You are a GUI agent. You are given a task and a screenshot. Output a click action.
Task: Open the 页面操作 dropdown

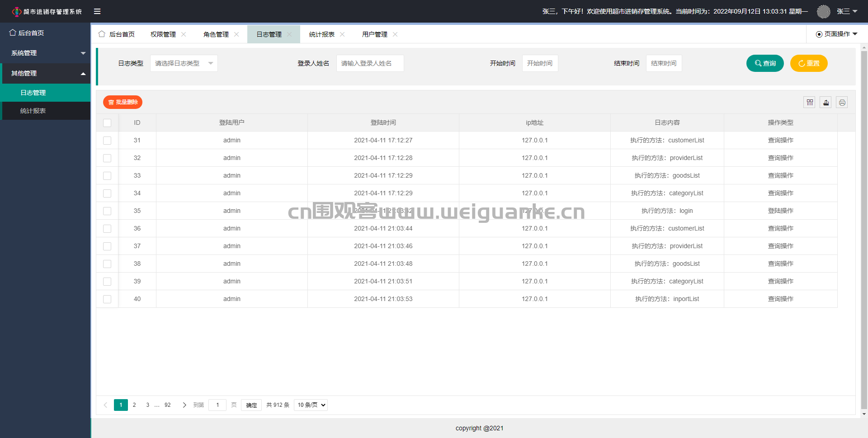(x=837, y=34)
